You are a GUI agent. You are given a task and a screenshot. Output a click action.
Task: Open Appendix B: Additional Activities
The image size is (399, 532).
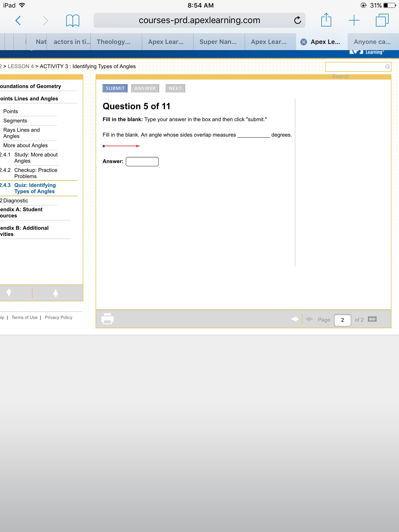pos(24,231)
